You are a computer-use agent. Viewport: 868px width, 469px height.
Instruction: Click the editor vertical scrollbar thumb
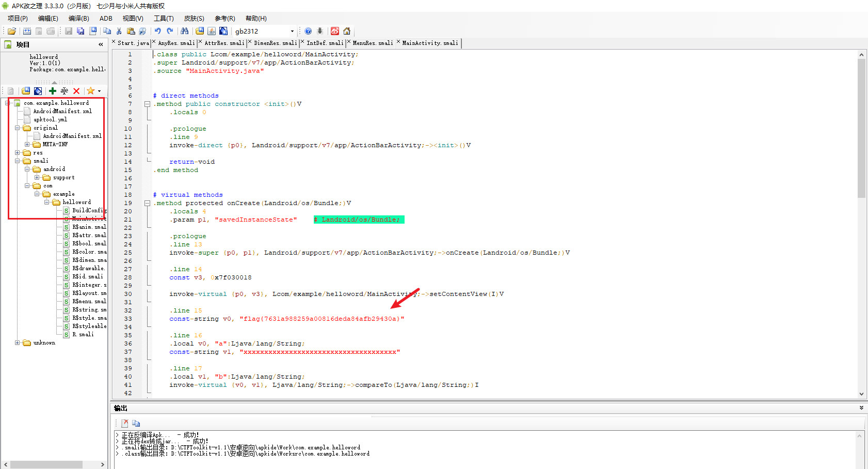pos(861,128)
